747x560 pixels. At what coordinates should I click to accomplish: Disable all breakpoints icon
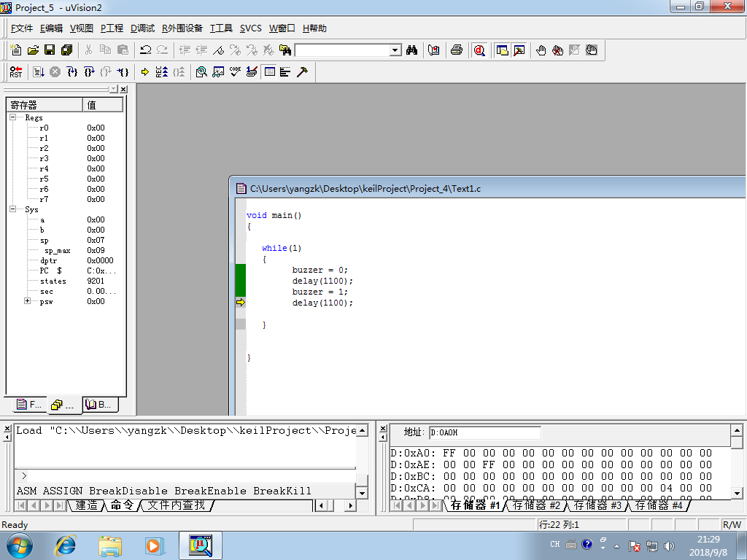(x=592, y=50)
